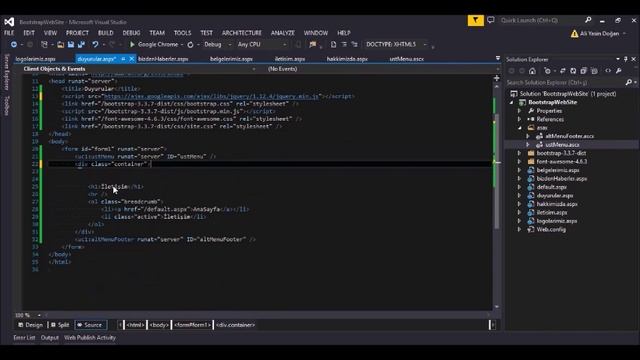
Task: Click Show All Files icon in Solution Explorer
Action: [x=594, y=71]
